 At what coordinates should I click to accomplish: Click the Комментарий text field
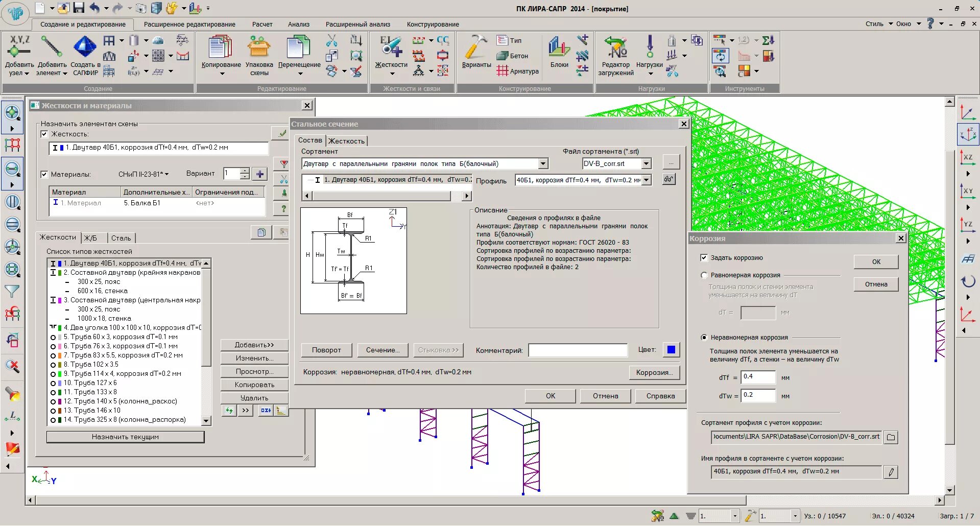578,350
